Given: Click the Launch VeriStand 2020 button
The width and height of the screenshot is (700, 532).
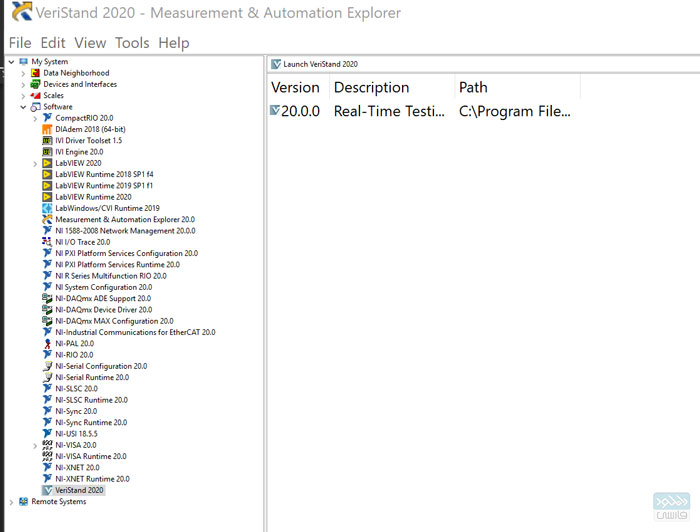Looking at the screenshot, I should pyautogui.click(x=314, y=64).
